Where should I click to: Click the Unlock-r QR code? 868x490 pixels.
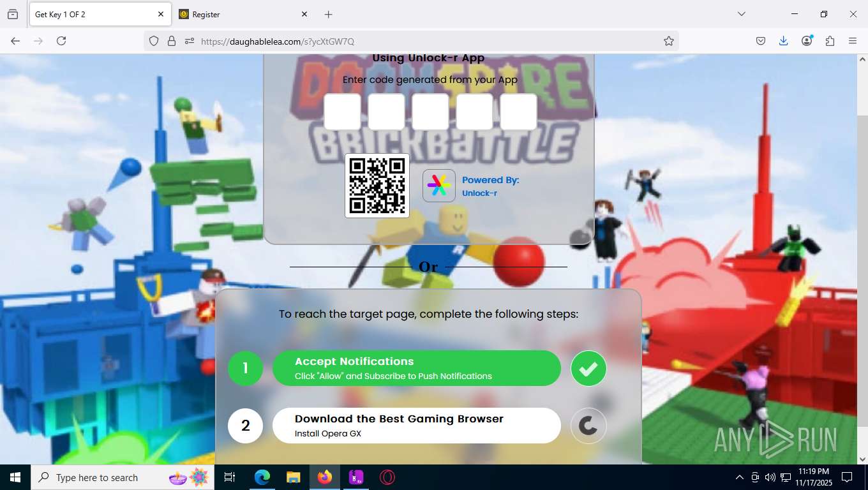point(377,186)
